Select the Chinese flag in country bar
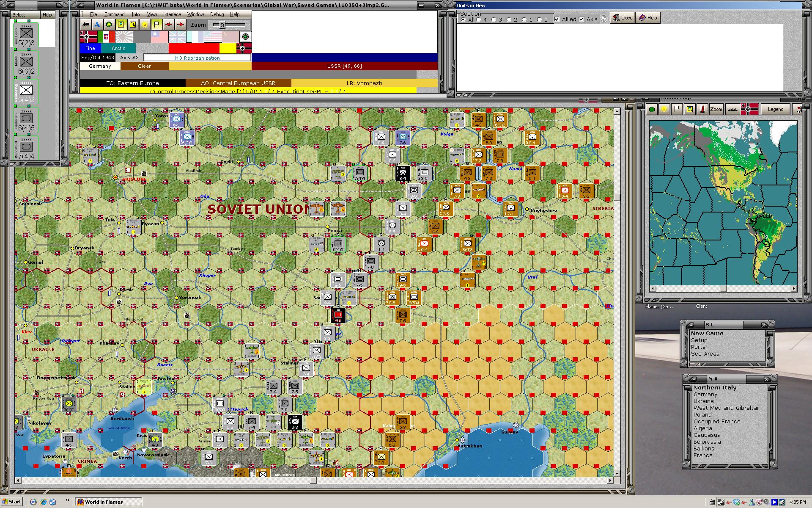 click(159, 37)
